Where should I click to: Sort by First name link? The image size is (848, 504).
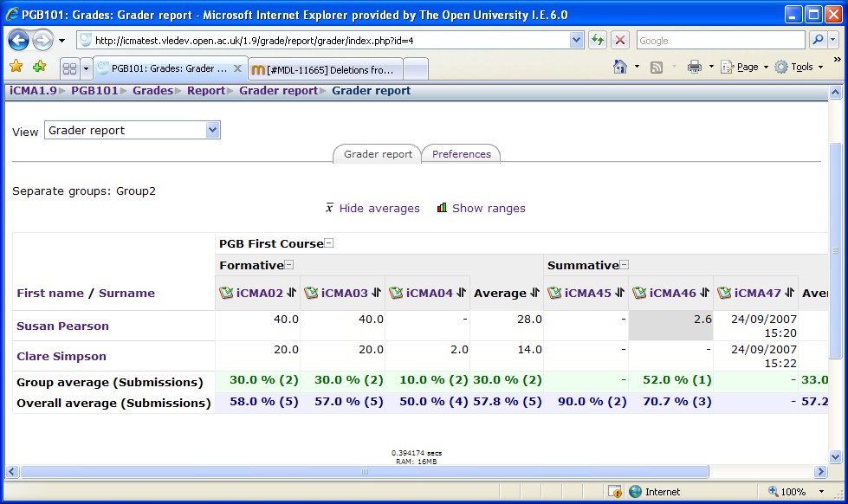click(x=50, y=293)
